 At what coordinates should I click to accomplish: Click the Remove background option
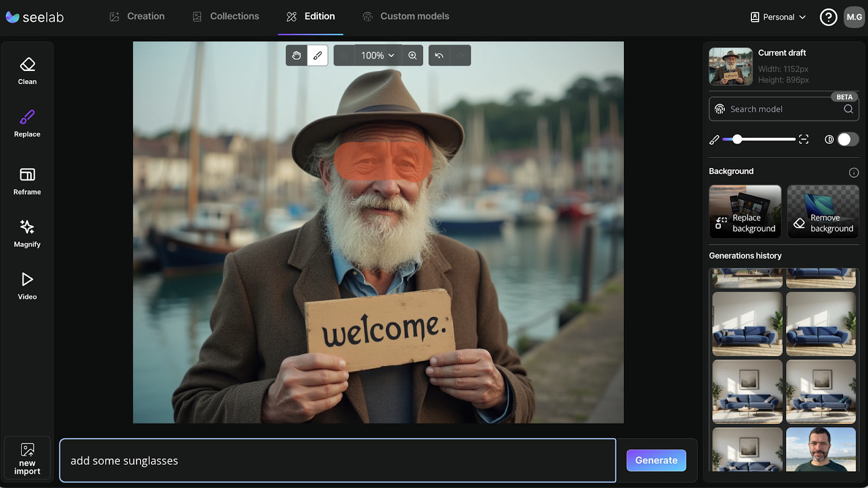click(822, 211)
